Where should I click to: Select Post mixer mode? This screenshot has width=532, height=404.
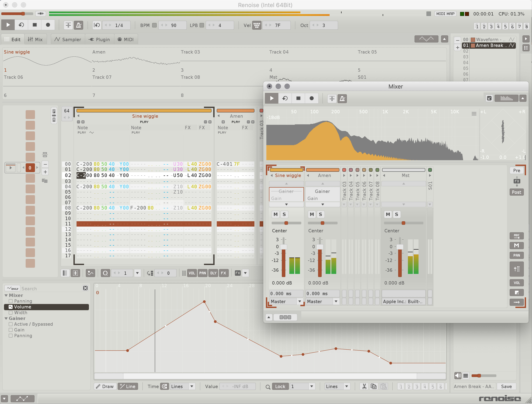click(516, 192)
